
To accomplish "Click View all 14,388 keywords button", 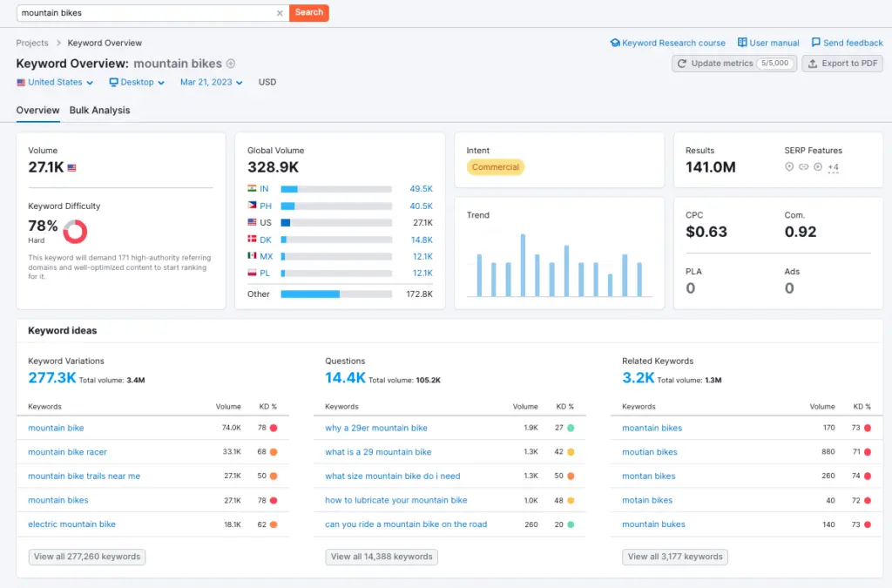I will coord(382,557).
